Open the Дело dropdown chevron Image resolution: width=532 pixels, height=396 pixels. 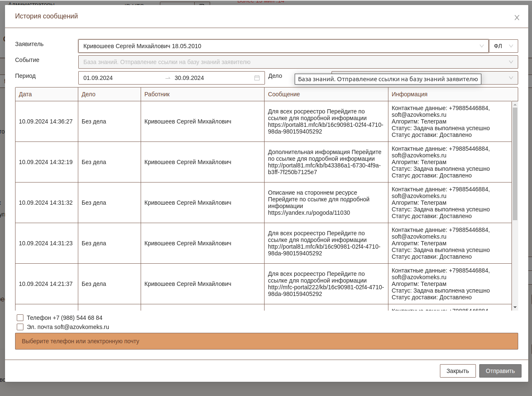(x=511, y=78)
